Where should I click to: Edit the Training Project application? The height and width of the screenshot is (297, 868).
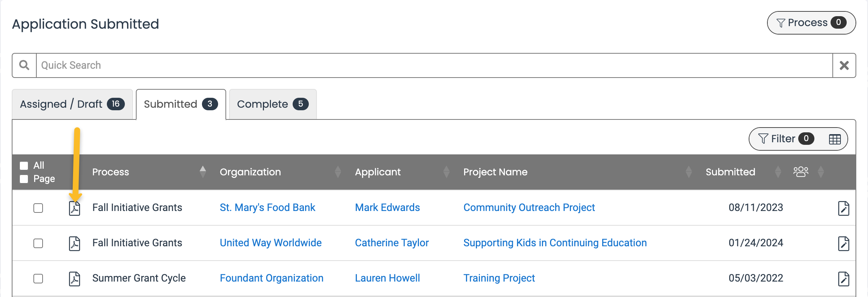click(x=843, y=279)
